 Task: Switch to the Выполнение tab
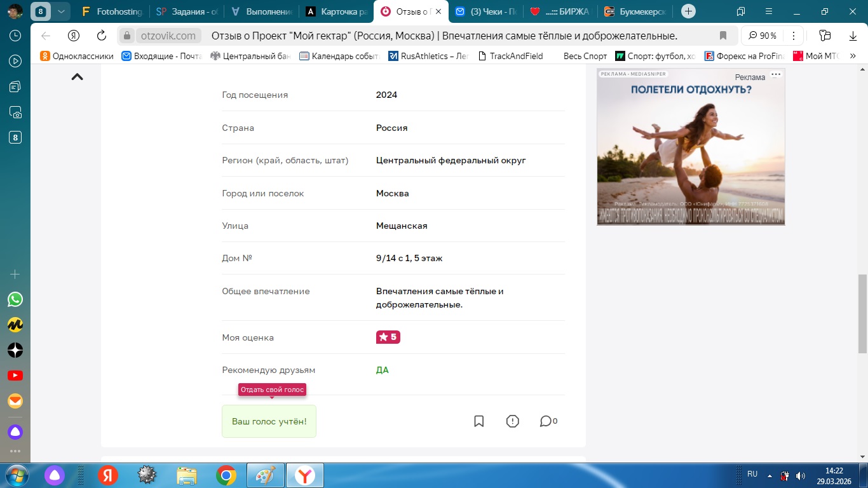point(262,11)
